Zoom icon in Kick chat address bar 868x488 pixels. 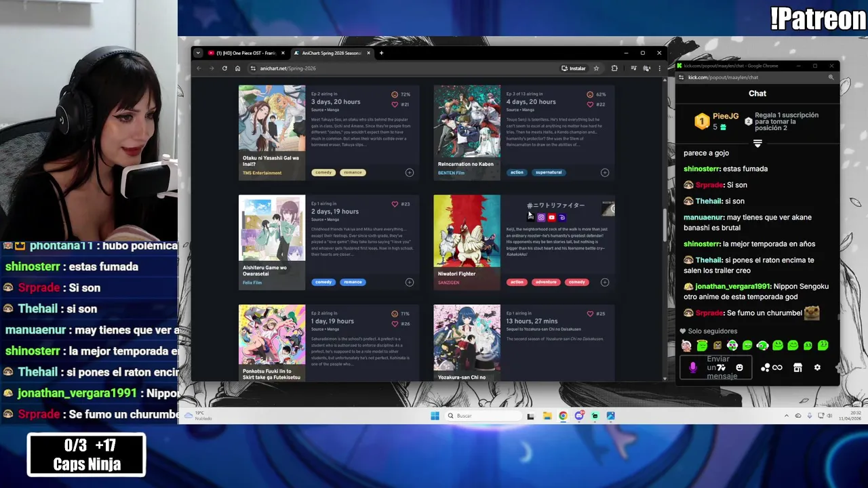(831, 77)
